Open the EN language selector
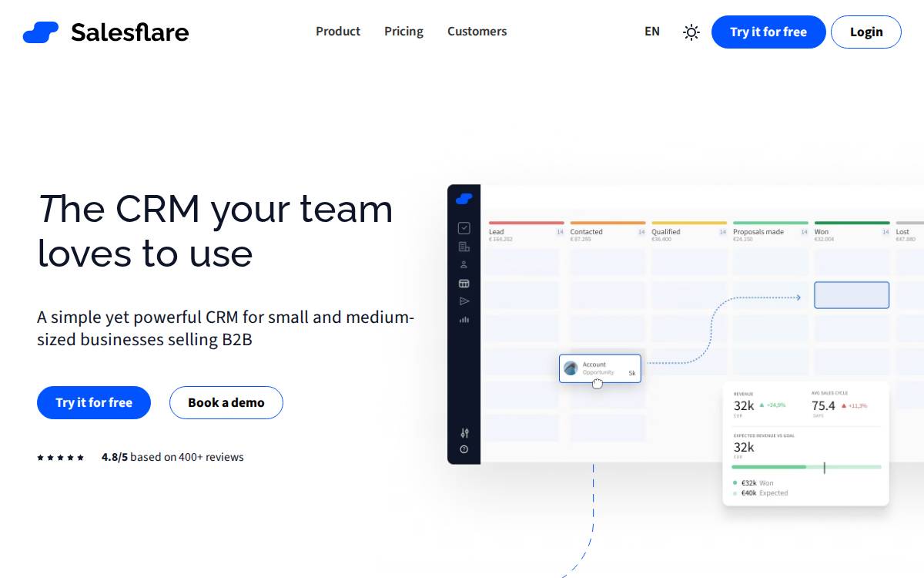Screen dimensions: 924x578 [x=652, y=32]
